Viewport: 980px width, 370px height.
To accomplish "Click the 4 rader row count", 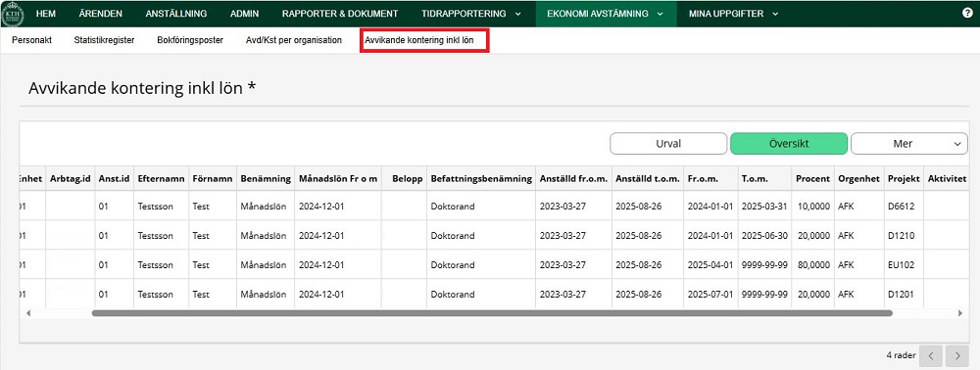I will (x=901, y=355).
